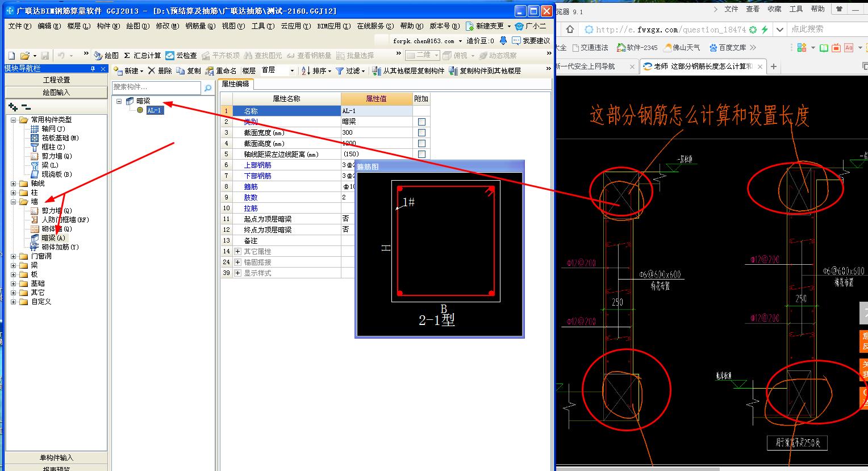The width and height of the screenshot is (868, 471).
Task: Click the notification bell icon near 造价豆
Action: (503, 40)
